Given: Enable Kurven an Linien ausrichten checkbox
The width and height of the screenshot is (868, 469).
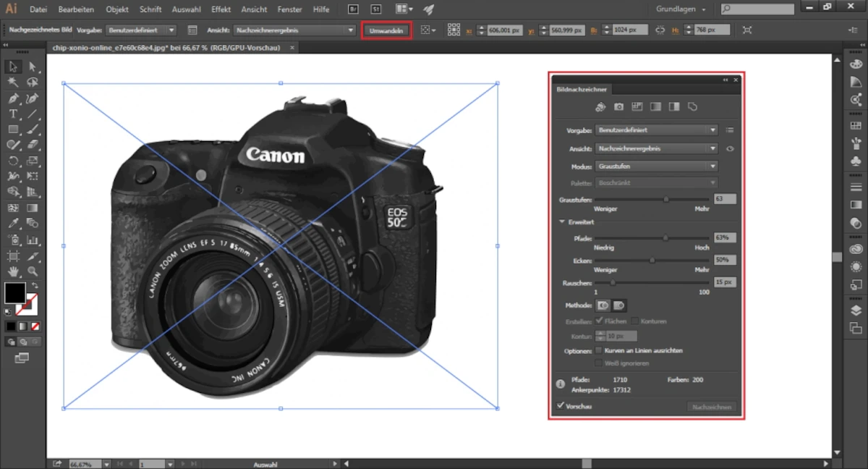Looking at the screenshot, I should pyautogui.click(x=598, y=350).
